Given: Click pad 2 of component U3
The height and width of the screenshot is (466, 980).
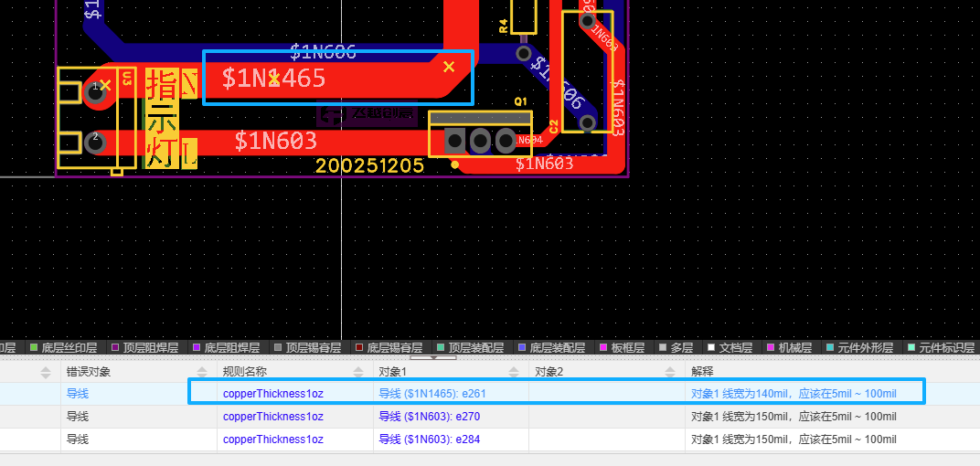Looking at the screenshot, I should coord(93,143).
